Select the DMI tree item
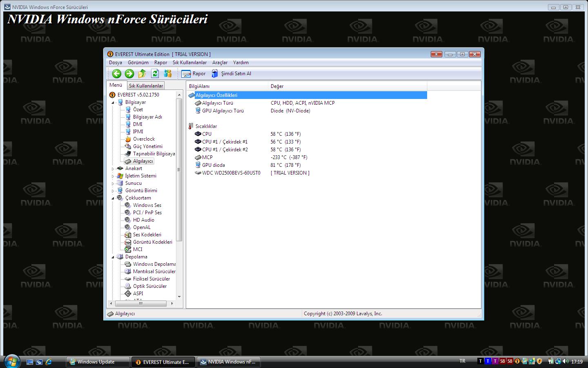 click(x=138, y=124)
